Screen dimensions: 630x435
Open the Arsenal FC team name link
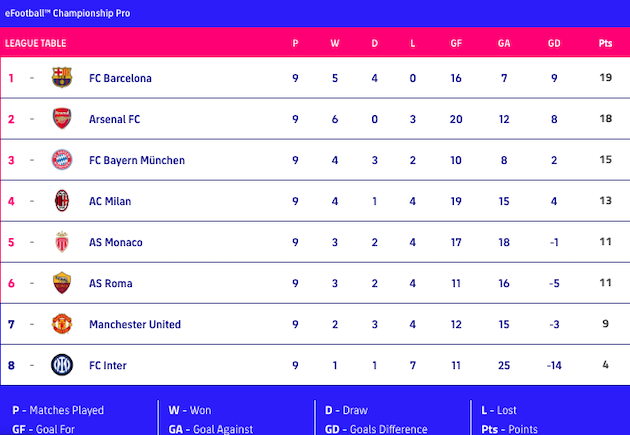114,119
